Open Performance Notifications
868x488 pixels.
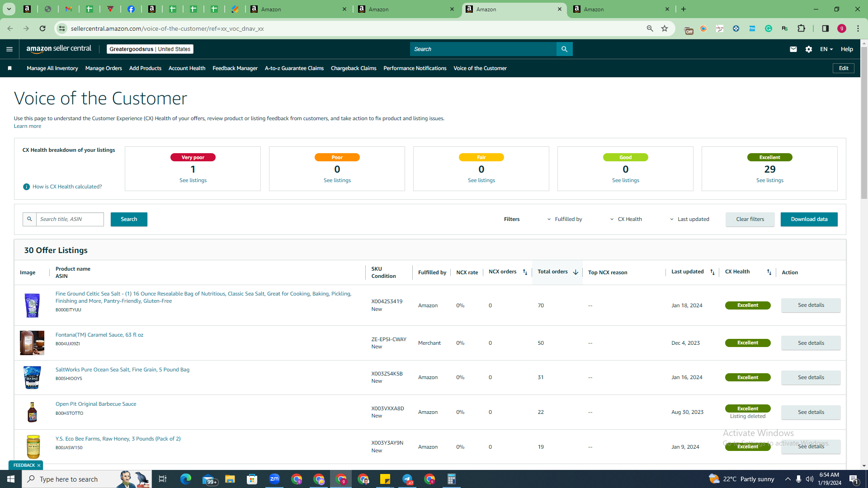(415, 68)
